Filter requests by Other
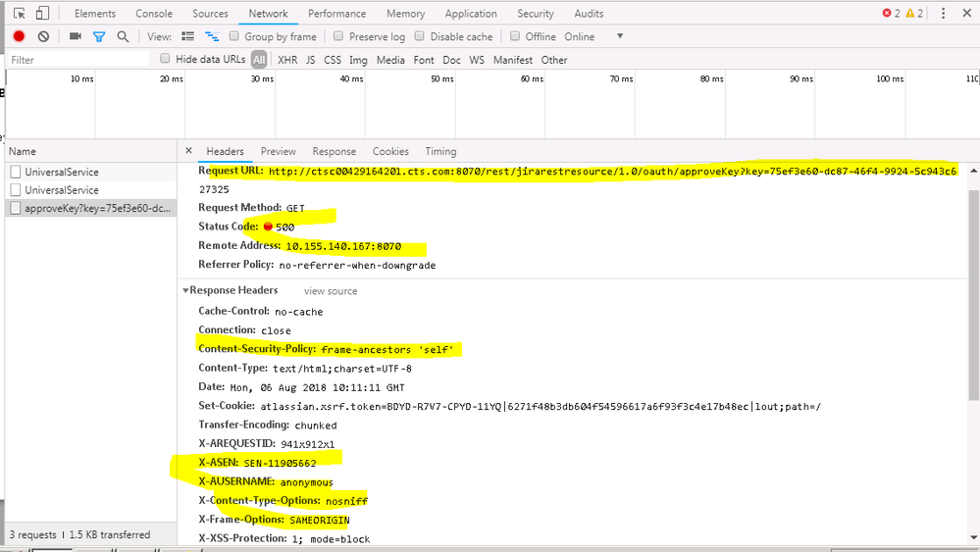Viewport: 980px width, 552px height. (x=554, y=60)
